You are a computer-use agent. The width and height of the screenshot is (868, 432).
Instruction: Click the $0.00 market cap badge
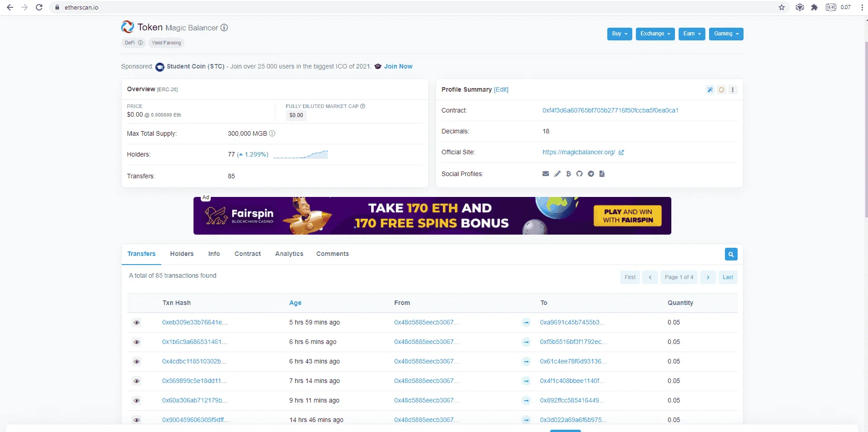296,115
